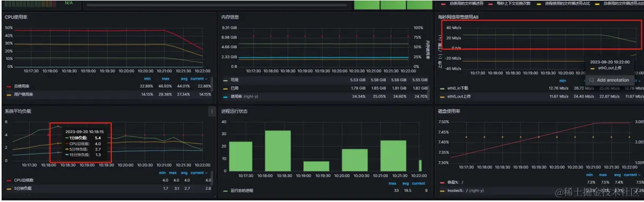Open the 系统平均负载 panel three-dot menu
This screenshot has width=644, height=202.
(211, 111)
